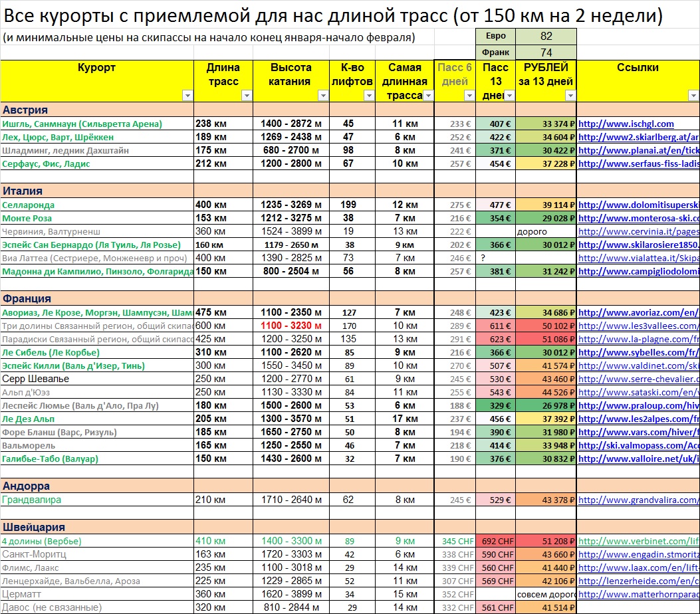This screenshot has width=700, height=614.
Task: Open the www2.skiarlberg.at link
Action: pyautogui.click(x=639, y=138)
